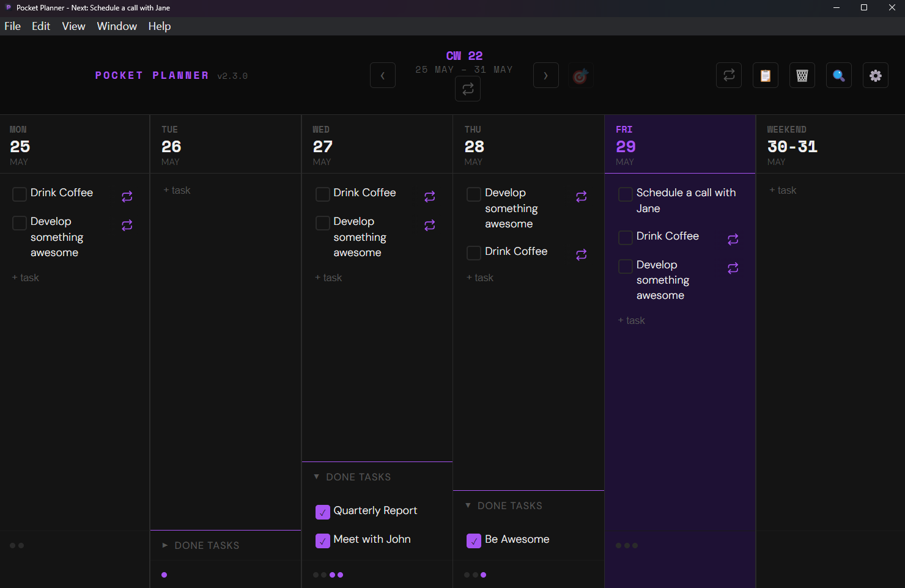Open the clipboard notes icon
The height and width of the screenshot is (588, 905).
click(766, 75)
